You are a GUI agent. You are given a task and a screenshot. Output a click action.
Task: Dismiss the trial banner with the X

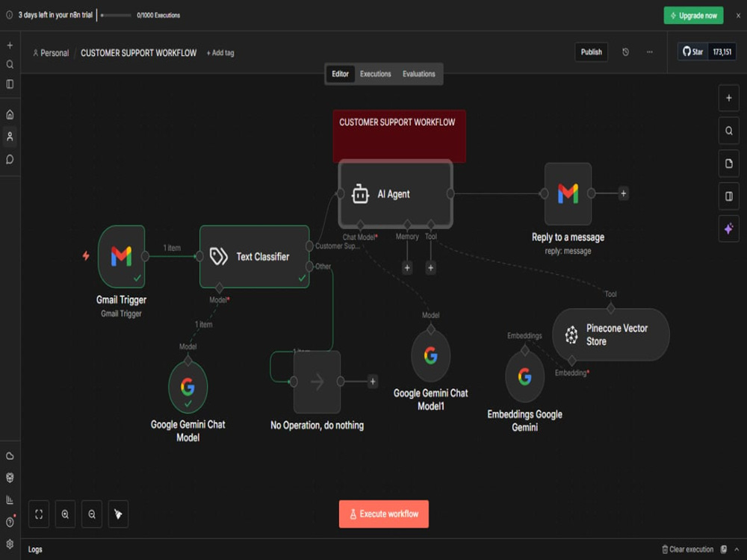(738, 15)
